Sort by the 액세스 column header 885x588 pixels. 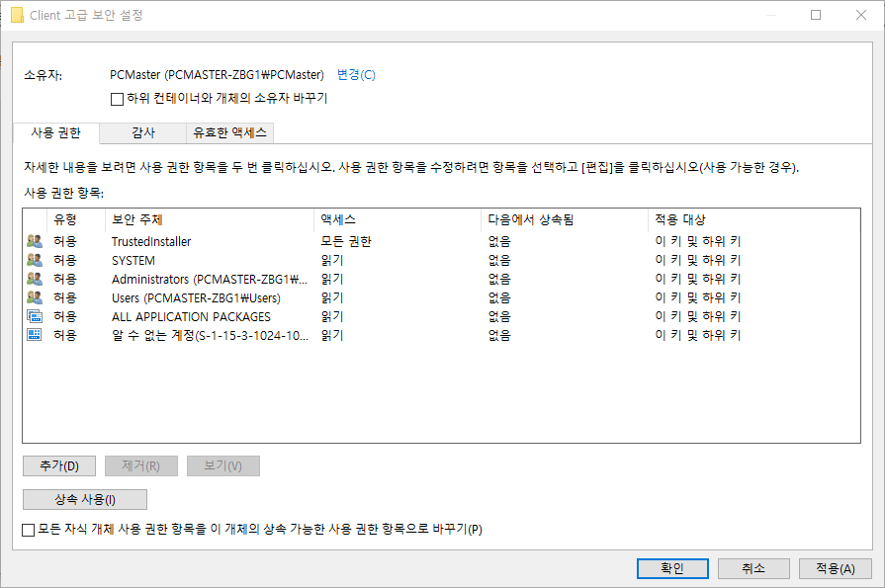click(398, 219)
